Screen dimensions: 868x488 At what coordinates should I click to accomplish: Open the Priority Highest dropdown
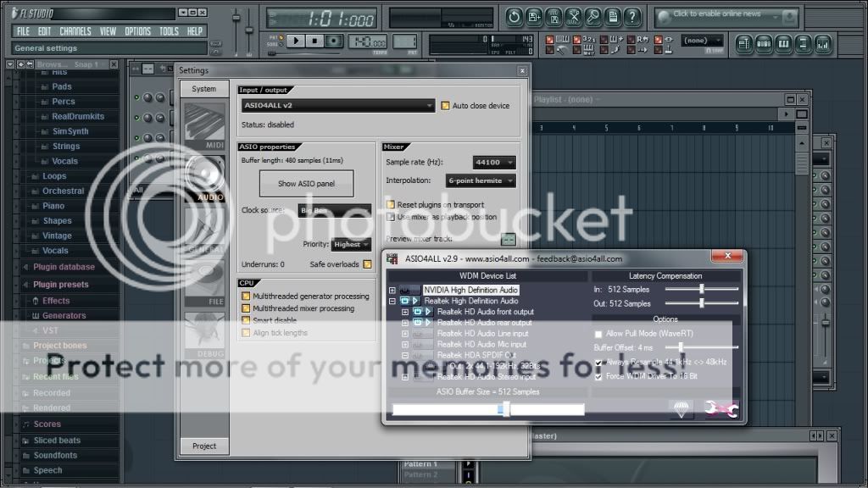pyautogui.click(x=352, y=245)
